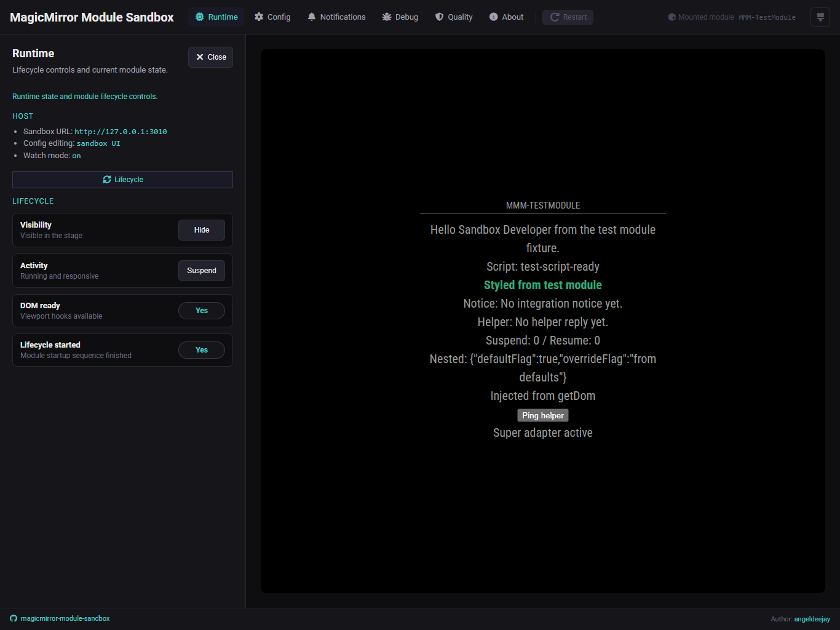Click the "HOST" section heading
The height and width of the screenshot is (630, 840).
coord(23,116)
